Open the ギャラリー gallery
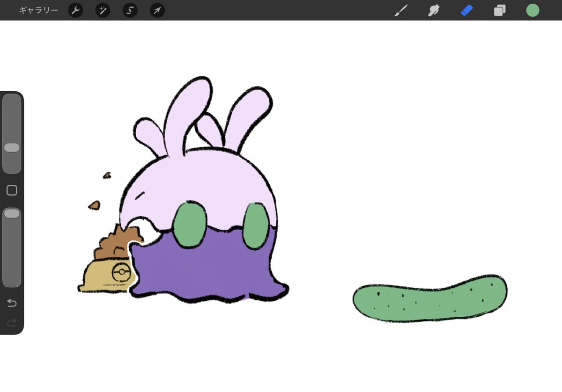The width and height of the screenshot is (562, 392). [x=38, y=10]
